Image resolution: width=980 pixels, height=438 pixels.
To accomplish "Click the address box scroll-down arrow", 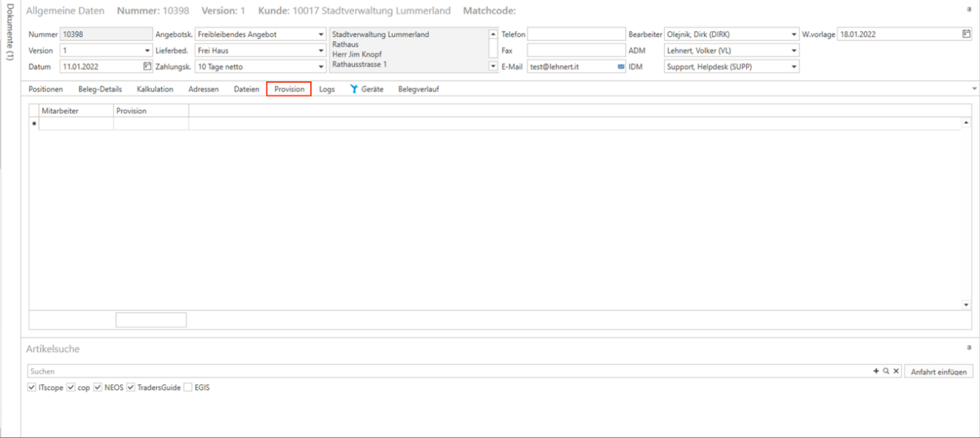I will (x=493, y=66).
